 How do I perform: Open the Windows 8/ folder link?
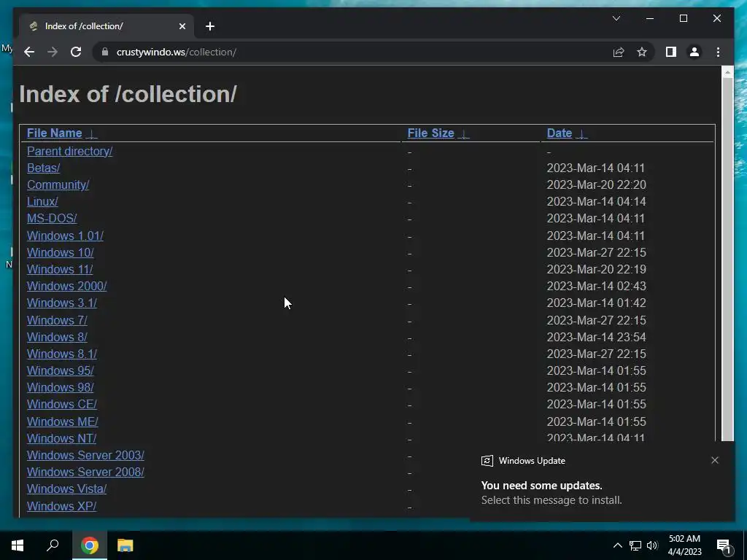click(x=57, y=337)
